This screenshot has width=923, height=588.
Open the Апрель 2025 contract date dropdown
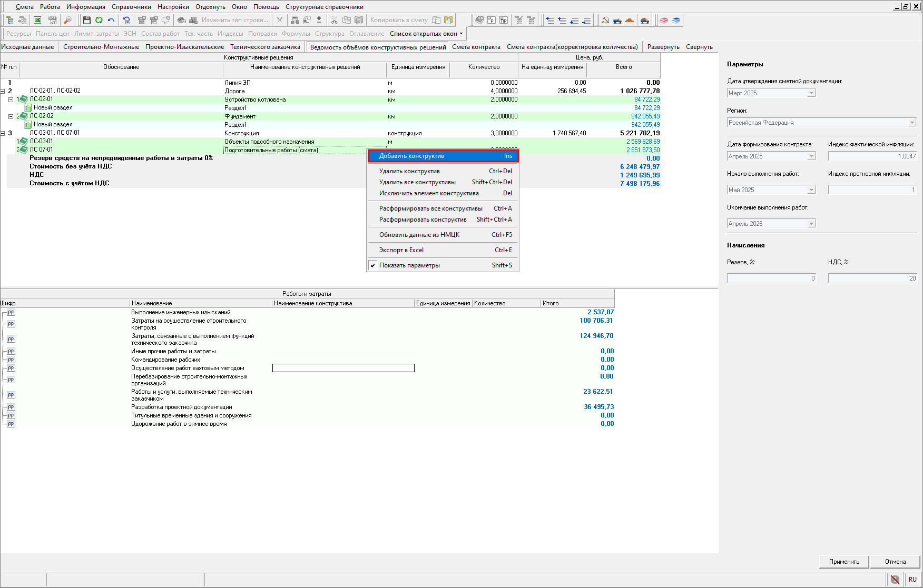(811, 156)
